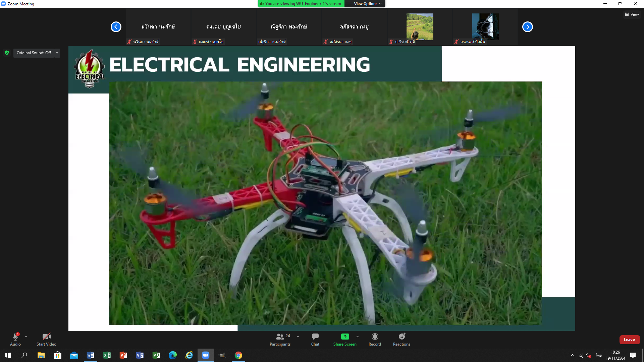Turn on camera with Start Video
This screenshot has height=362, width=644.
[x=46, y=337]
